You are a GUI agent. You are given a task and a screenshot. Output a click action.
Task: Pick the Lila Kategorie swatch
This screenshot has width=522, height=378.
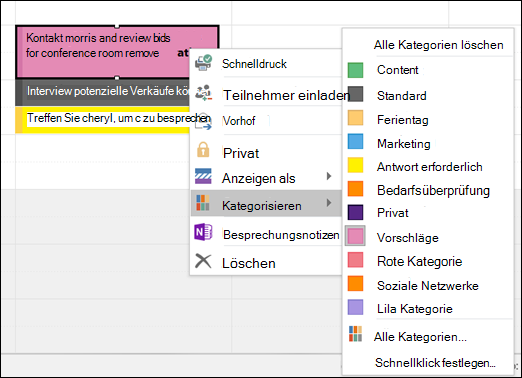click(x=355, y=307)
